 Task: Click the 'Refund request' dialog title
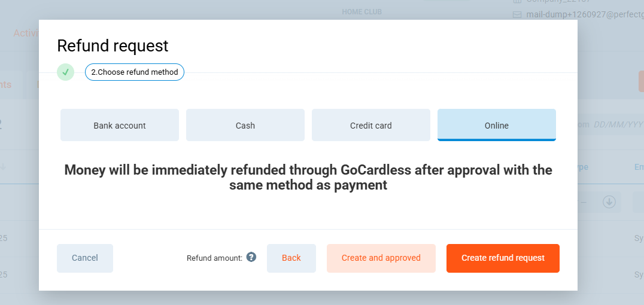pyautogui.click(x=113, y=45)
